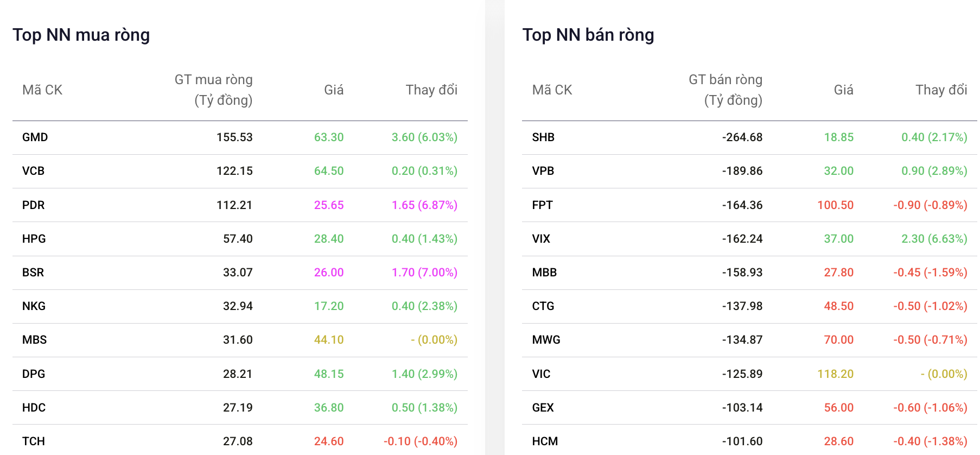Click GEX change -0.60 (-1.06%)
This screenshot has height=455, width=980.
point(931,408)
